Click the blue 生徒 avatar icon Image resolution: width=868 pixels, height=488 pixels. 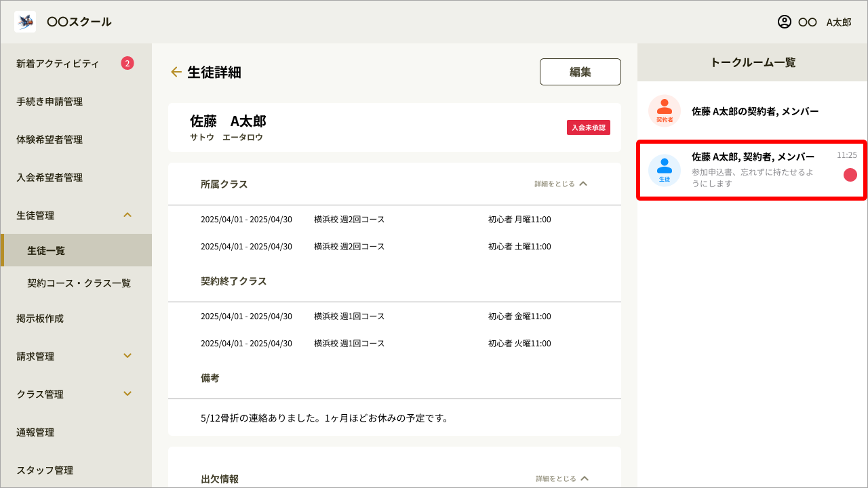pyautogui.click(x=665, y=170)
